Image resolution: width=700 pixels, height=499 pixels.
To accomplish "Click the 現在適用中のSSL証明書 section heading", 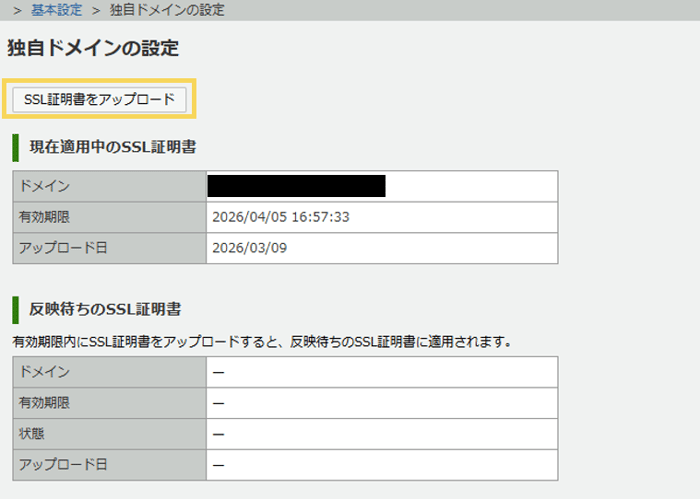I will click(112, 147).
